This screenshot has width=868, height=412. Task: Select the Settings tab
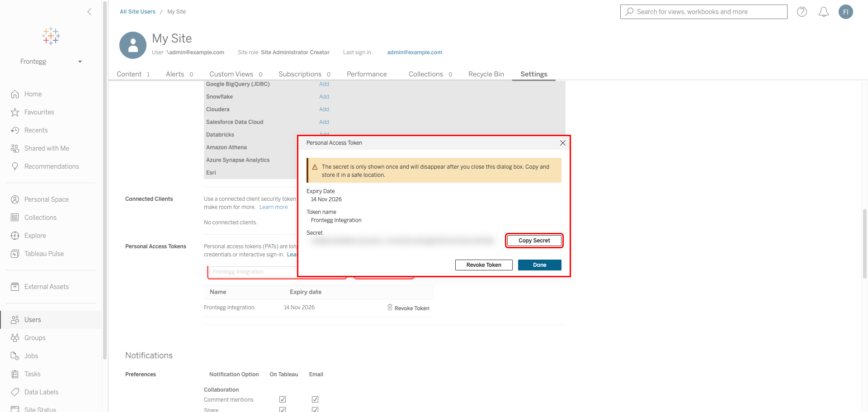click(x=533, y=74)
